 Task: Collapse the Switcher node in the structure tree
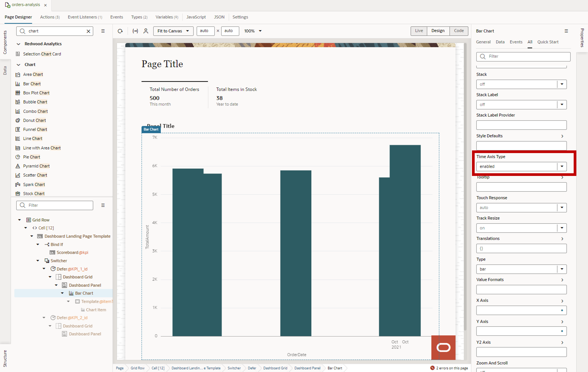[38, 260]
